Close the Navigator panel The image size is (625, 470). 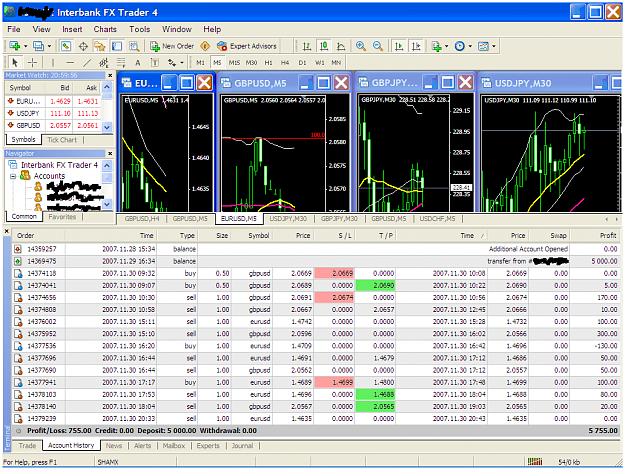[x=110, y=153]
